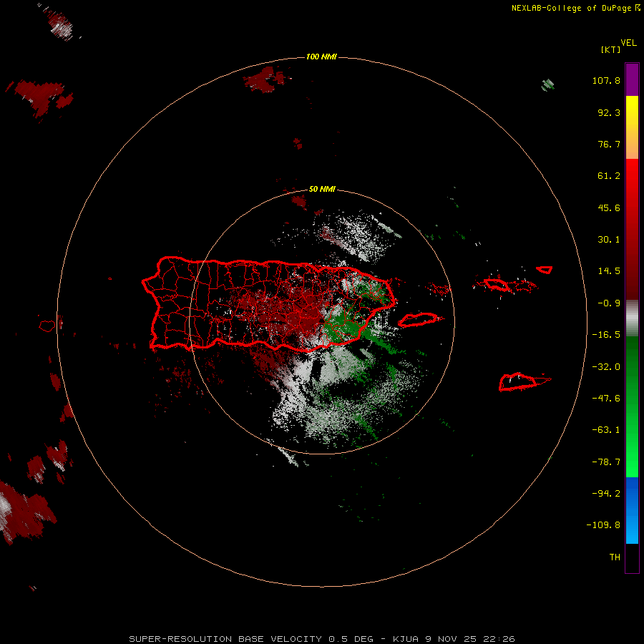Click the 100 NMI range ring label
This screenshot has height=644, width=644.
click(x=321, y=57)
